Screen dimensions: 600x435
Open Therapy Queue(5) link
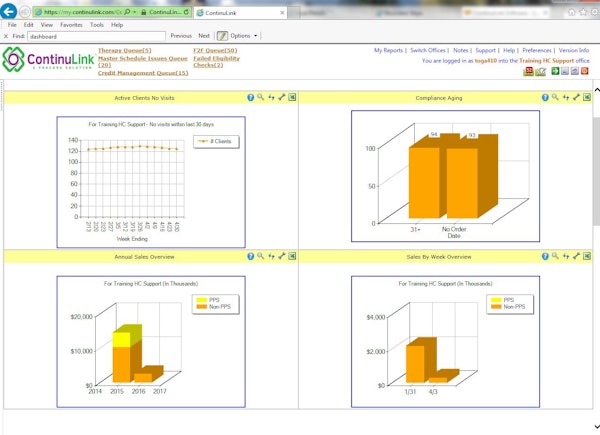point(125,50)
